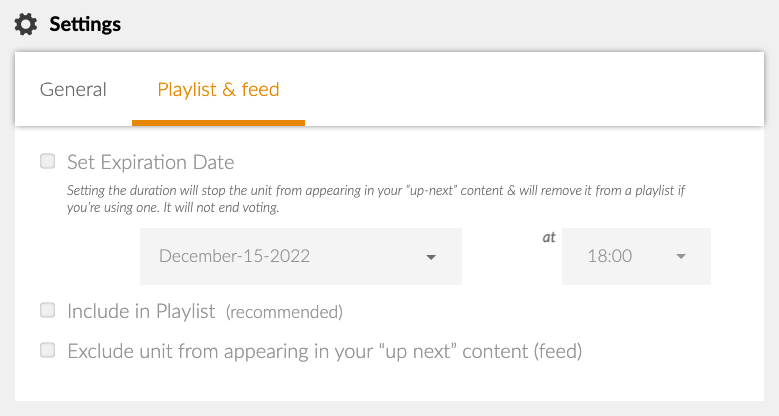
Task: Click the (recommended) hint text
Action: (x=284, y=312)
